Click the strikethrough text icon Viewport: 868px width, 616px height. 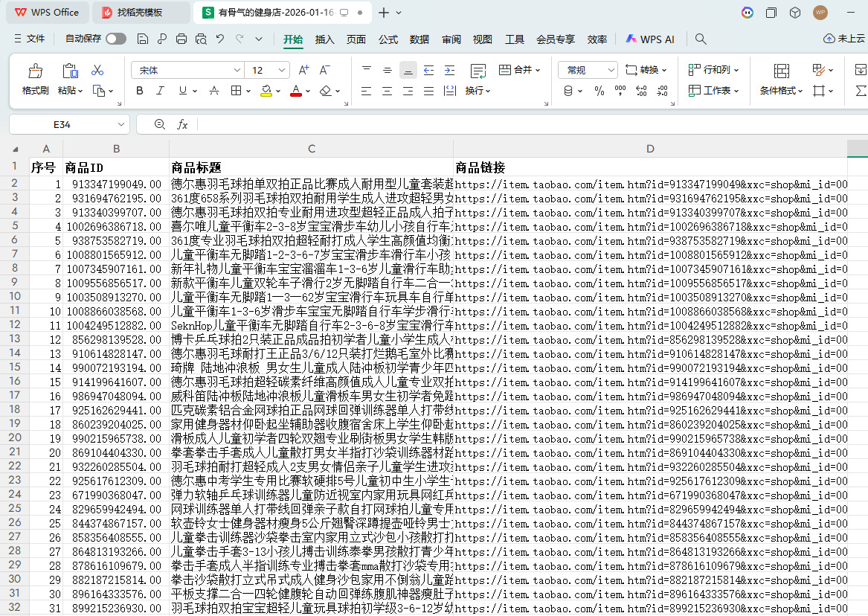214,91
